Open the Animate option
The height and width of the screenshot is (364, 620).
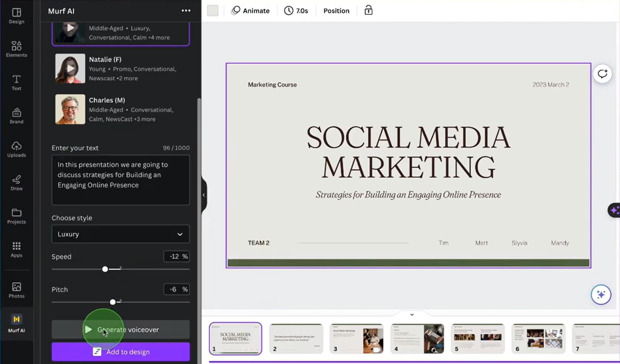[250, 11]
